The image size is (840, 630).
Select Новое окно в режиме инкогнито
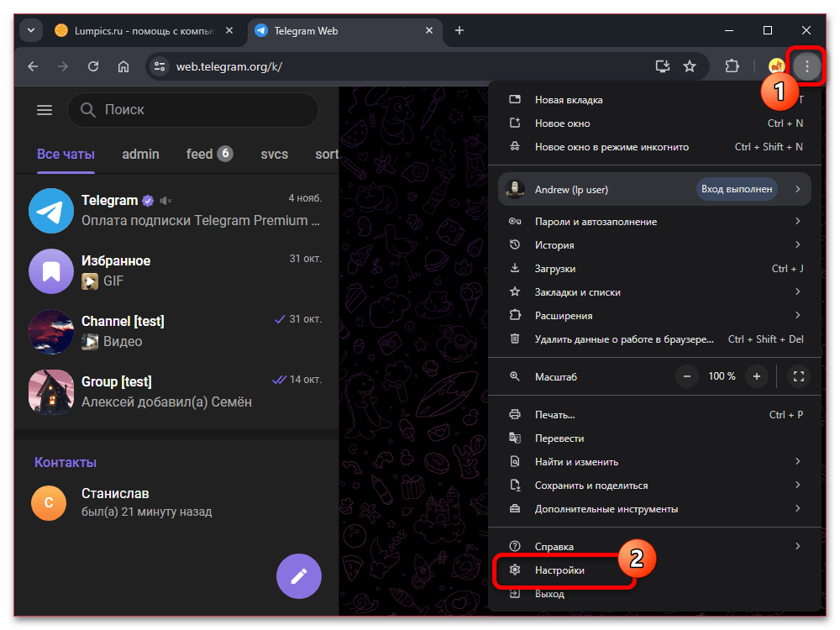click(612, 147)
